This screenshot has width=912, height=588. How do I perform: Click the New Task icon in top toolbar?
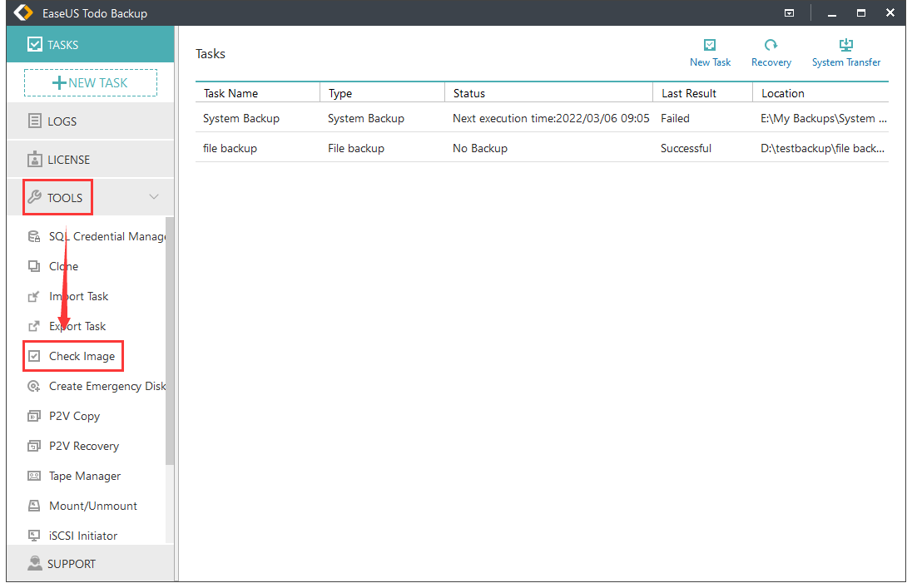pyautogui.click(x=710, y=45)
